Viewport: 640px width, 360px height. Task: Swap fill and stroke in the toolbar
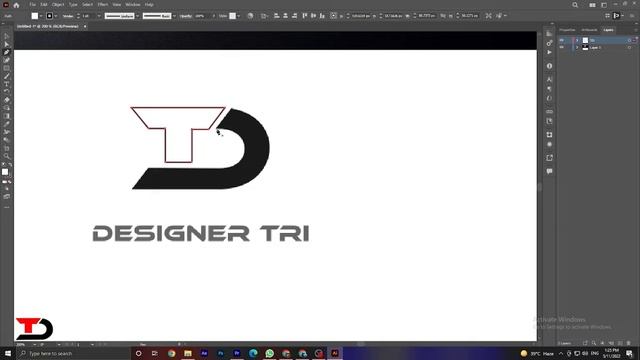[x=10, y=164]
